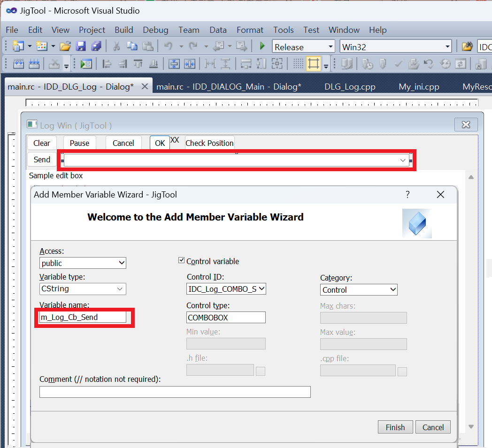Image resolution: width=492 pixels, height=448 pixels.
Task: Click the Send button in Log Win
Action: (x=42, y=159)
